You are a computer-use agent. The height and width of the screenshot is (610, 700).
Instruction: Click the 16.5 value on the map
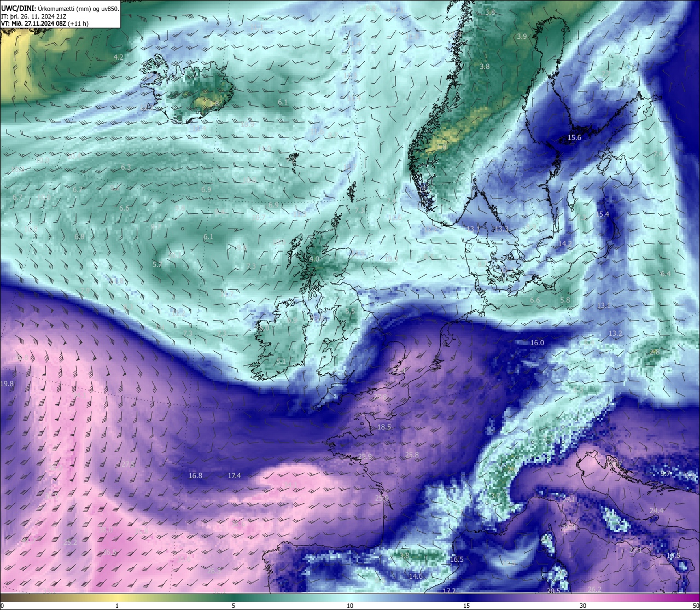click(x=457, y=559)
